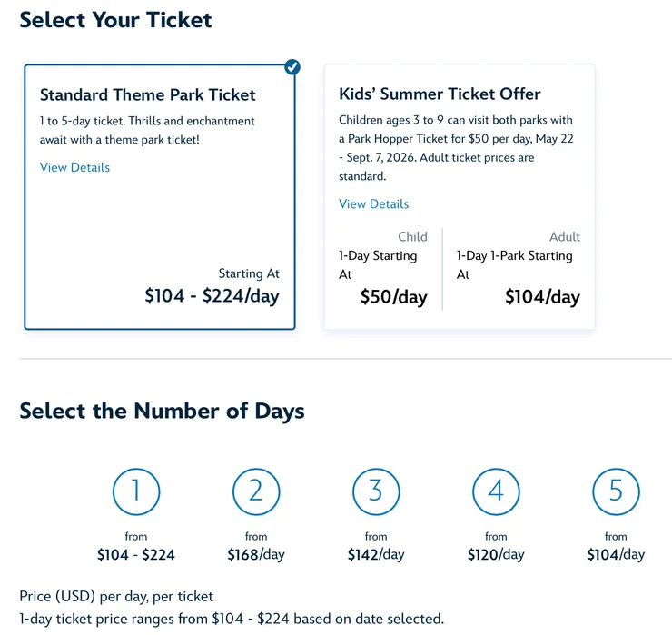Click the Standard ticket $104 - $224/day starting price
672x635 pixels.
click(212, 295)
